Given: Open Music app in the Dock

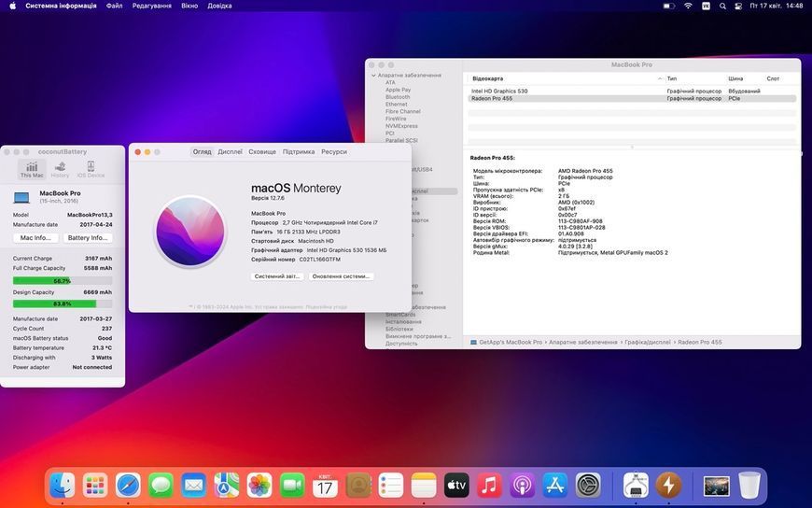Looking at the screenshot, I should coord(489,486).
